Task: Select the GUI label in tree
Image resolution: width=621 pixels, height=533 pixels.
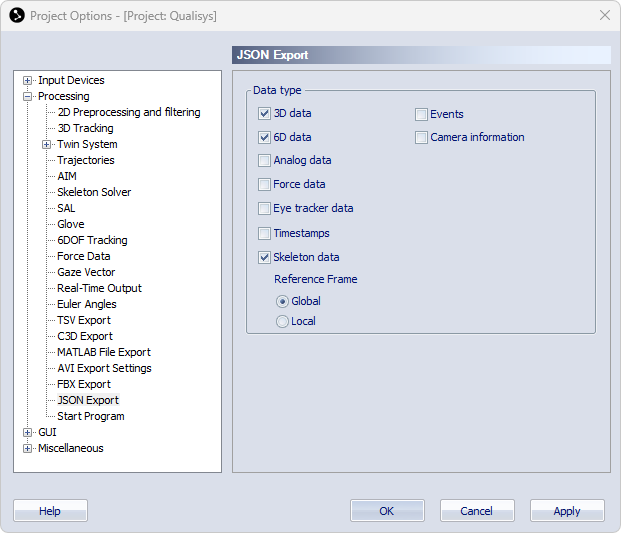Action: (x=47, y=432)
